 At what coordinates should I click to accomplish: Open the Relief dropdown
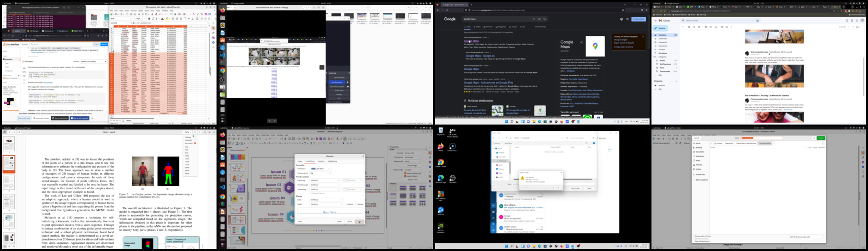click(326, 204)
